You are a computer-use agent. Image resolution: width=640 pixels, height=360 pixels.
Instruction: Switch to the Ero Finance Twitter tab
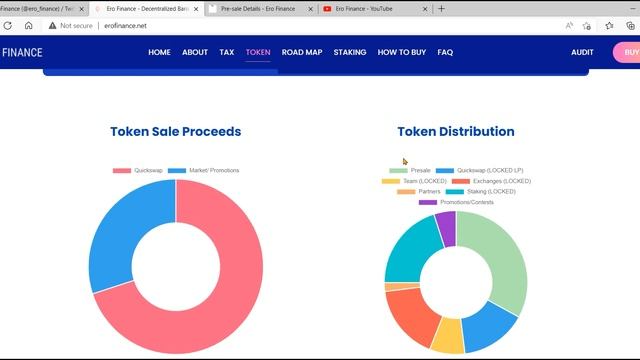point(39,9)
